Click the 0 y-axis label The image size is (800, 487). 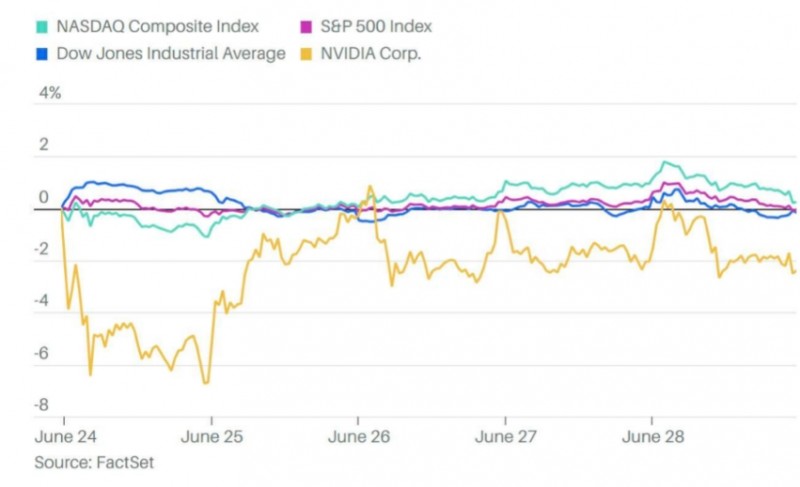43,198
